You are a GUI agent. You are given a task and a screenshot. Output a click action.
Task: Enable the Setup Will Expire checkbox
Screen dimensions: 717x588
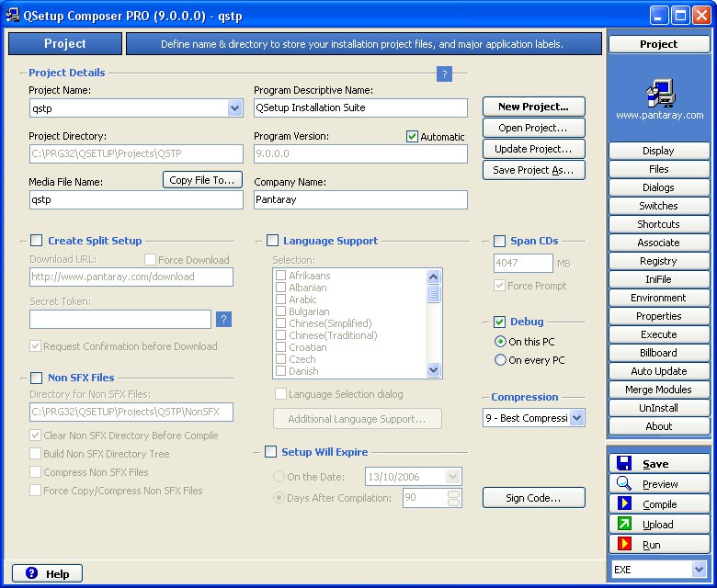click(270, 452)
